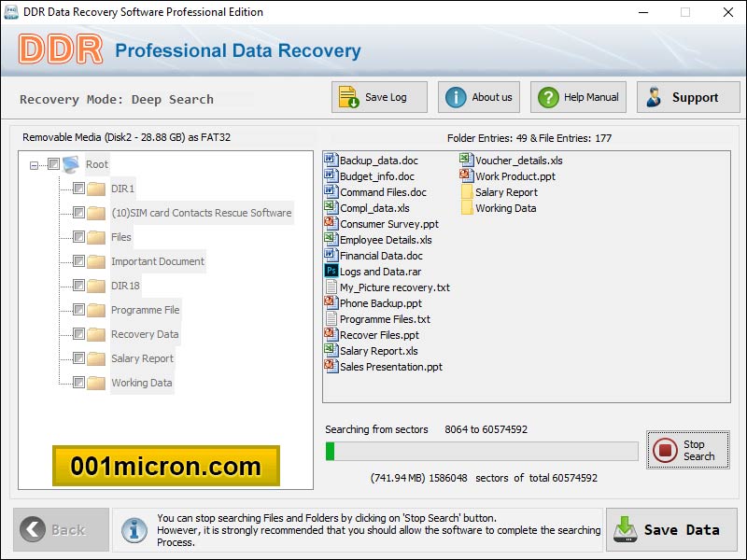The height and width of the screenshot is (560, 747).
Task: Click the PowerPoint icon of Phone Backup.ppt
Action: point(331,302)
